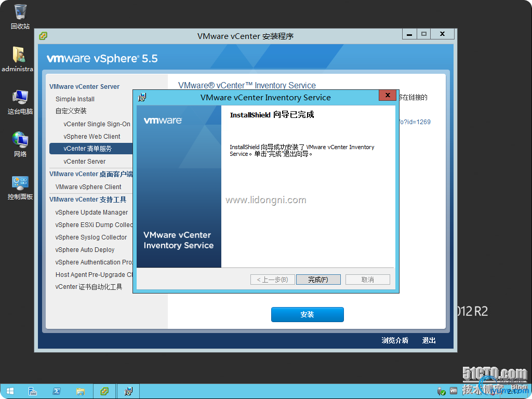Viewport: 532px width, 399px height.
Task: Click the 取消 cancel button
Action: pyautogui.click(x=368, y=280)
